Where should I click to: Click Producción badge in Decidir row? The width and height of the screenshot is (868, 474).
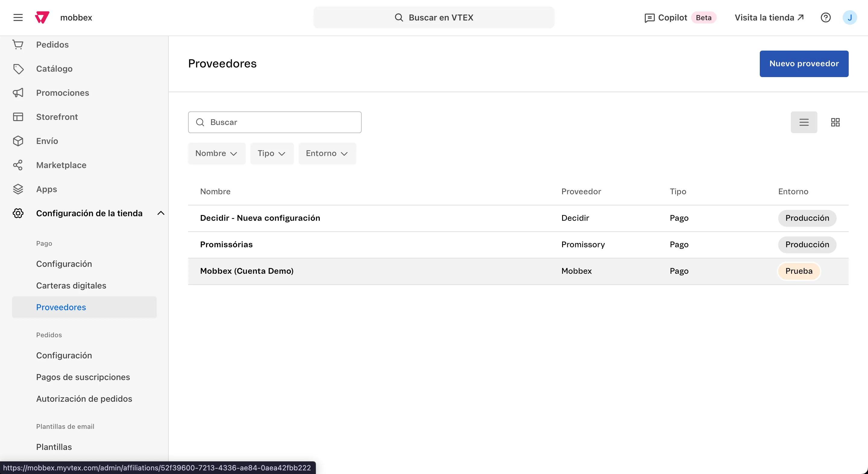point(807,218)
